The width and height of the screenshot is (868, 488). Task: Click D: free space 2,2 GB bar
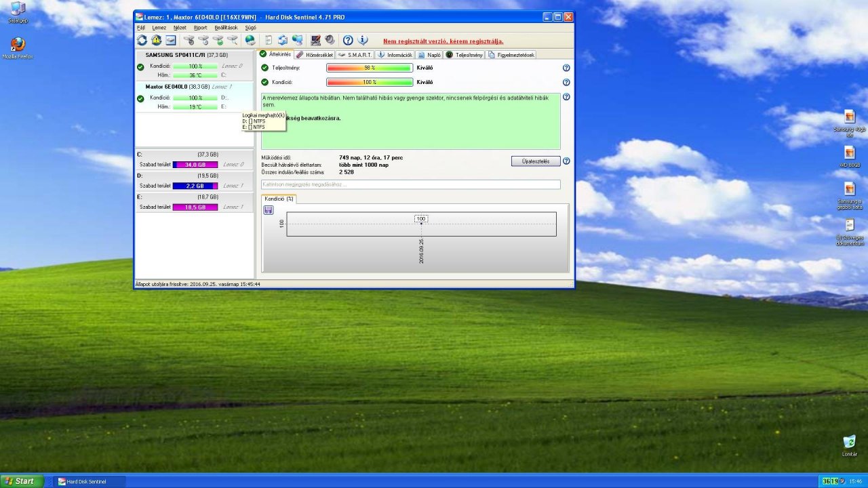click(x=195, y=186)
